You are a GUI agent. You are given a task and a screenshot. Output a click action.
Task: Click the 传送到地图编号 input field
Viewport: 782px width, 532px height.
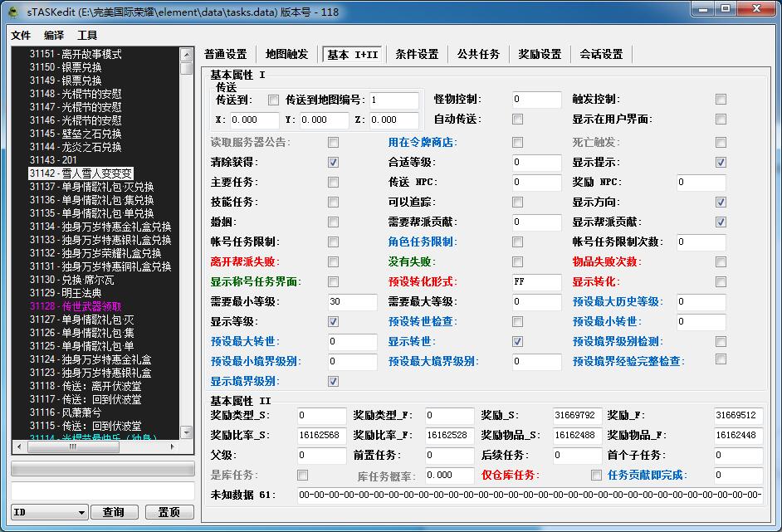click(393, 100)
